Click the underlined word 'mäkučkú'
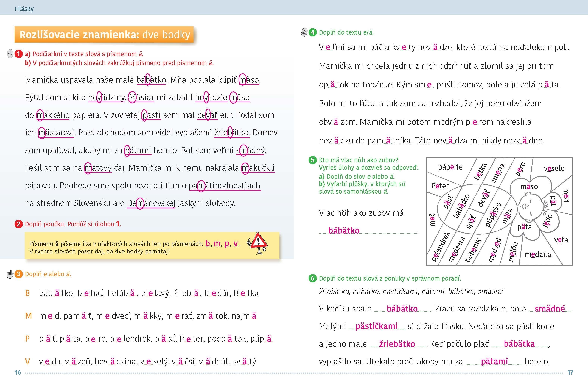Viewport: 588px width, 382px height. [258, 168]
